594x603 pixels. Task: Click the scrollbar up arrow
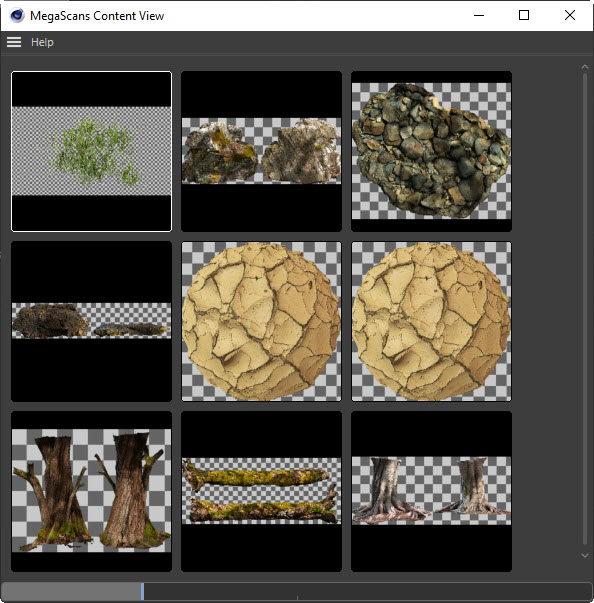pyautogui.click(x=585, y=67)
